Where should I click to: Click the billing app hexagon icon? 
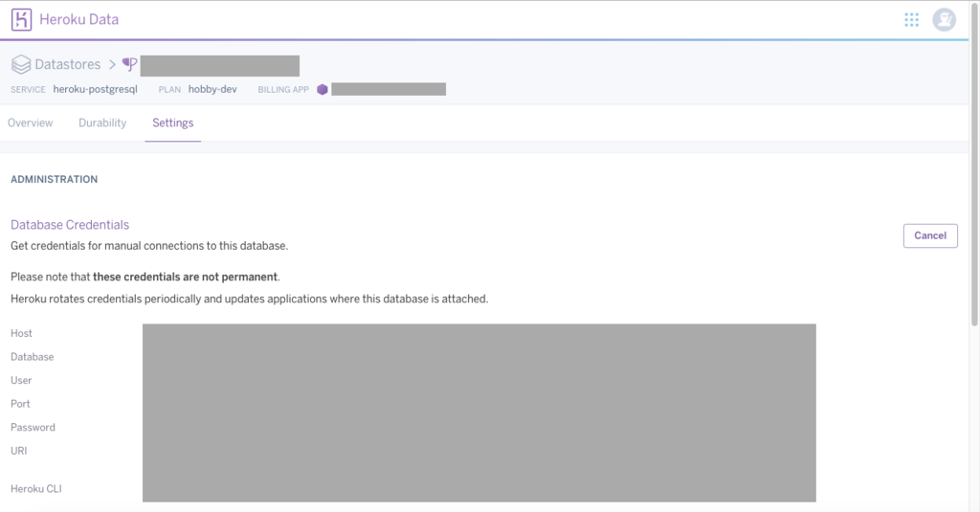pos(323,89)
